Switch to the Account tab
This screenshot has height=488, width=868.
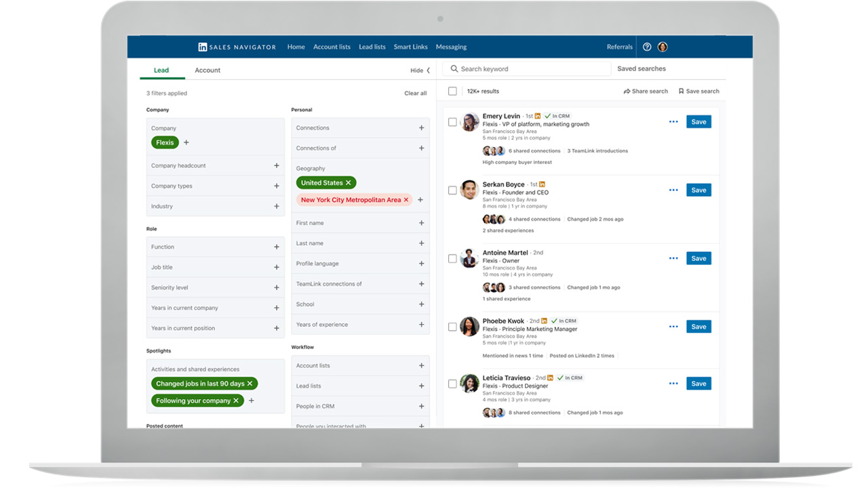pyautogui.click(x=208, y=70)
